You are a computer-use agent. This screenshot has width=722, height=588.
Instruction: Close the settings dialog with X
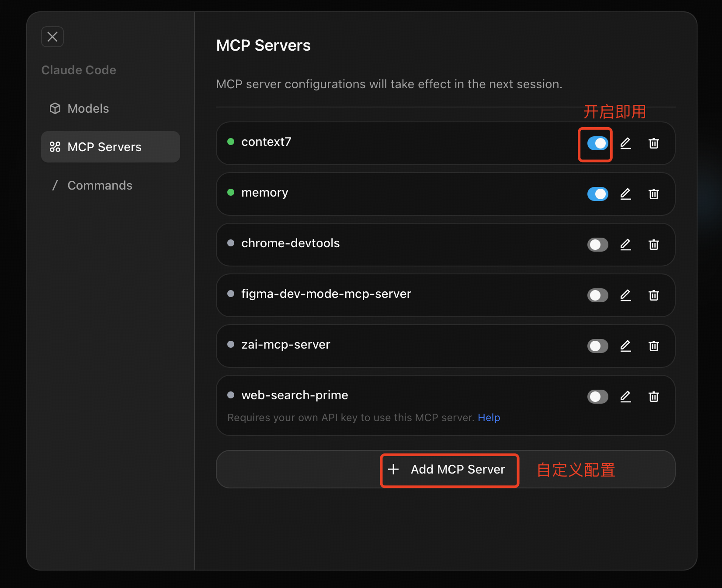52,37
